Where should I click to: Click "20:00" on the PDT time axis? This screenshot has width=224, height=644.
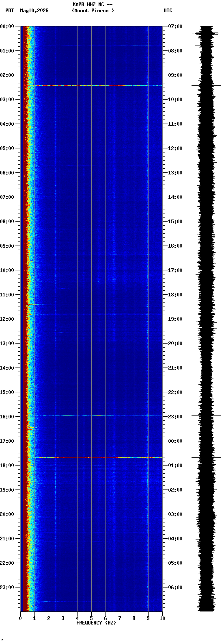[7, 514]
